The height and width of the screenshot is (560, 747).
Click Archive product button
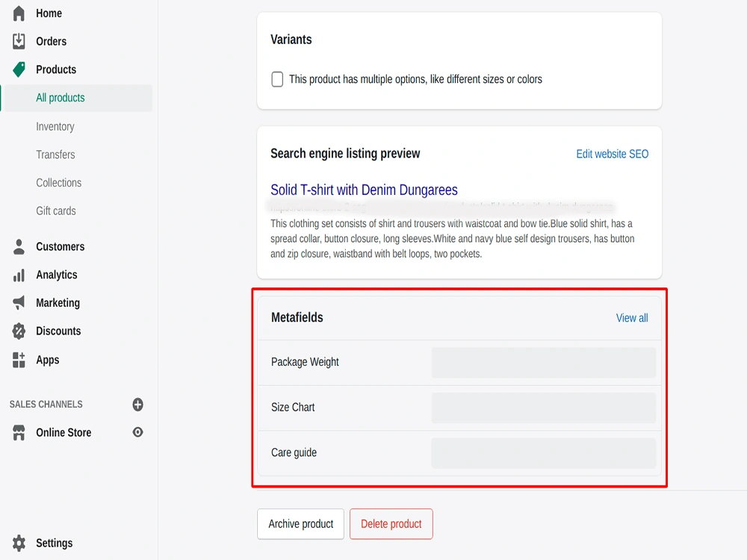pyautogui.click(x=300, y=524)
